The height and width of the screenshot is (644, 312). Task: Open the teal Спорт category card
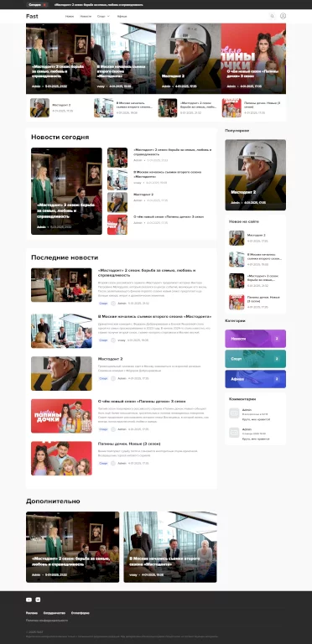pos(255,359)
